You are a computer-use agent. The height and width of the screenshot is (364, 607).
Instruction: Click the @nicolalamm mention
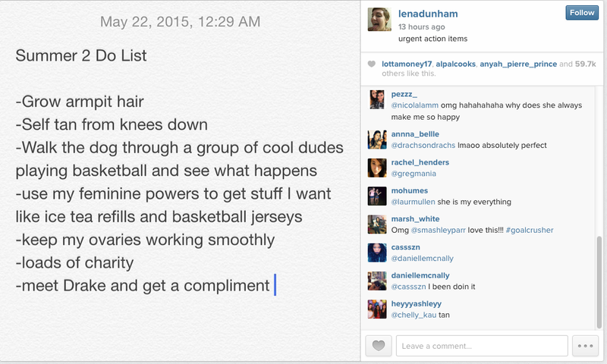click(414, 105)
